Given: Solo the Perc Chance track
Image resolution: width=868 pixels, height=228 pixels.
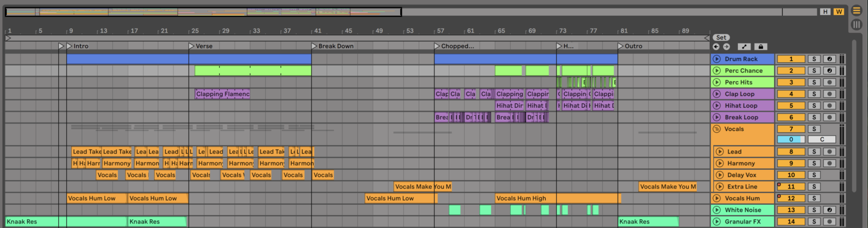Looking at the screenshot, I should [814, 71].
